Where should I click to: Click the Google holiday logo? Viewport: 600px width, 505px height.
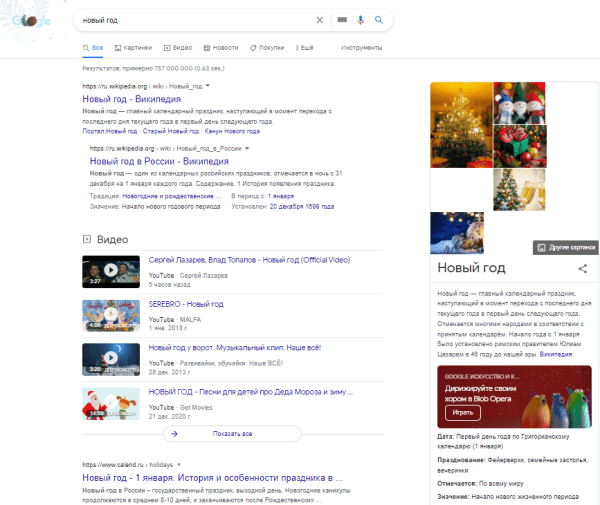coord(30,21)
